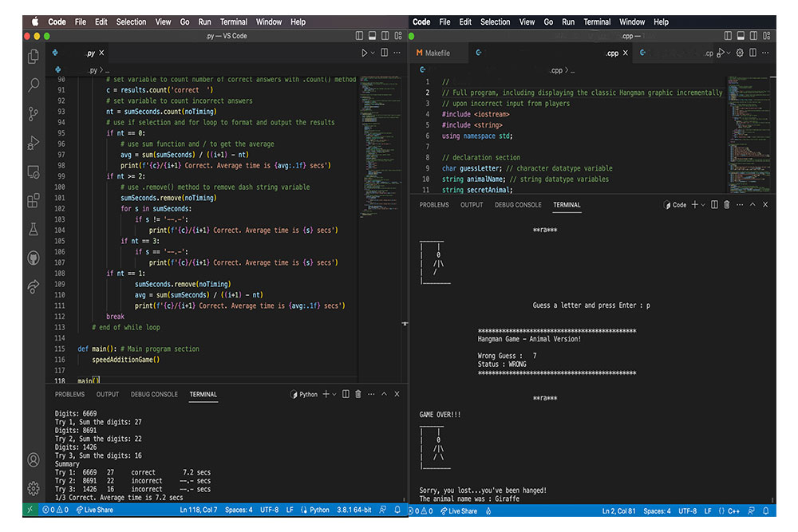The image size is (798, 532).
Task: Open the Search view in activity bar
Action: (34, 85)
